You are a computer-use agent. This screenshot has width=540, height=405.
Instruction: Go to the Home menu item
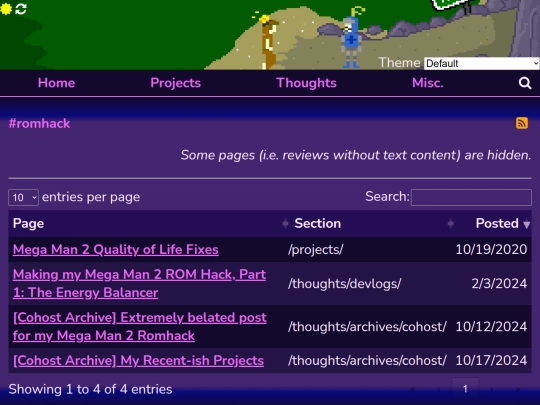pos(56,83)
